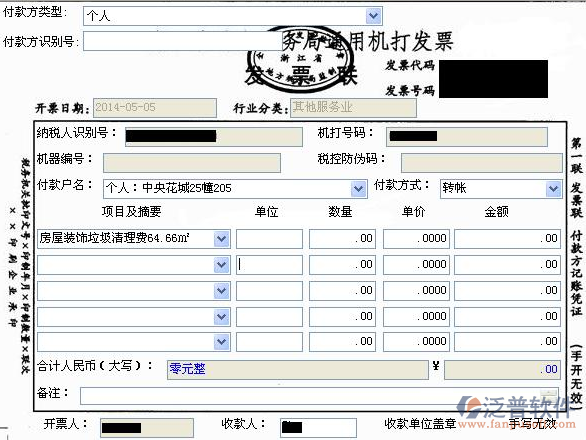The height and width of the screenshot is (440, 586).
Task: Click the 行业分类 其他服务业 field
Action: coord(353,108)
